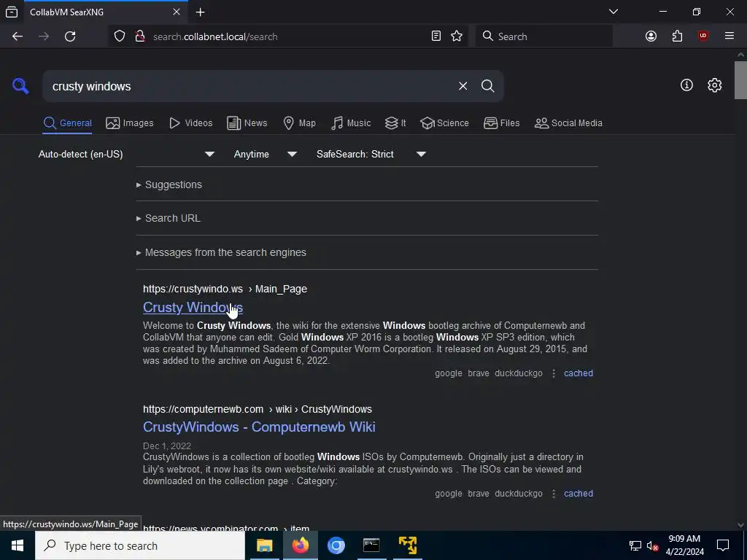Open the command prompt taskbar icon
This screenshot has height=560, width=747.
click(x=371, y=545)
